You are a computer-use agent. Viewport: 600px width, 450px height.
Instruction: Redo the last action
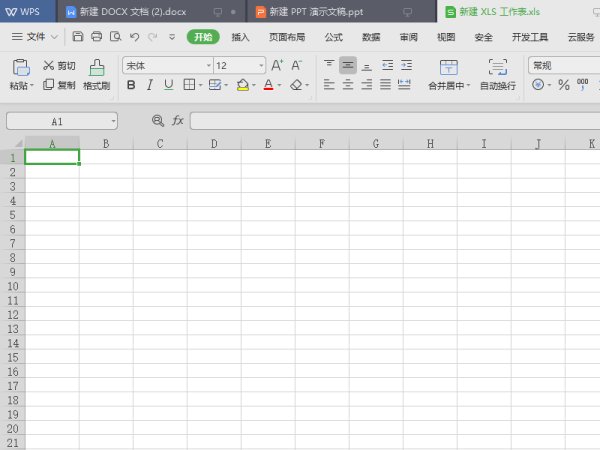(153, 37)
